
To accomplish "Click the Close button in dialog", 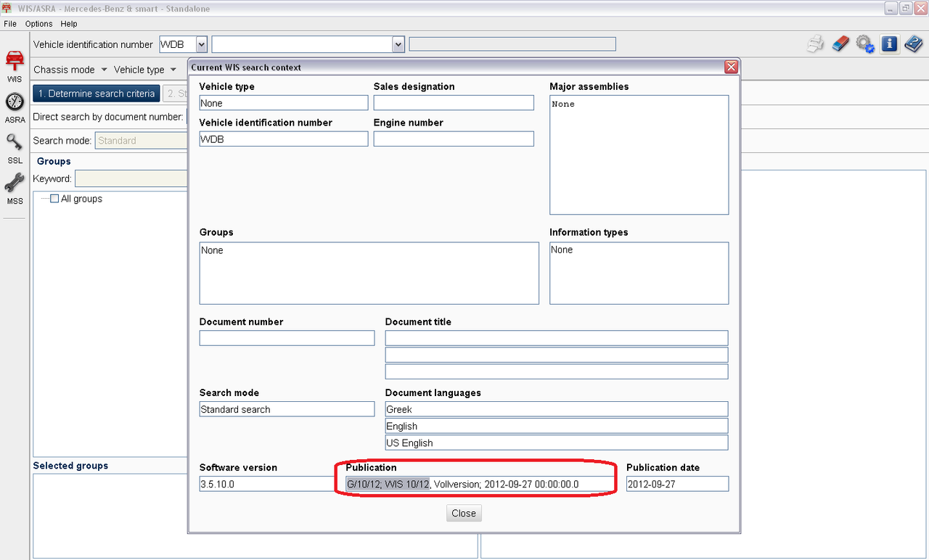I will click(x=464, y=513).
